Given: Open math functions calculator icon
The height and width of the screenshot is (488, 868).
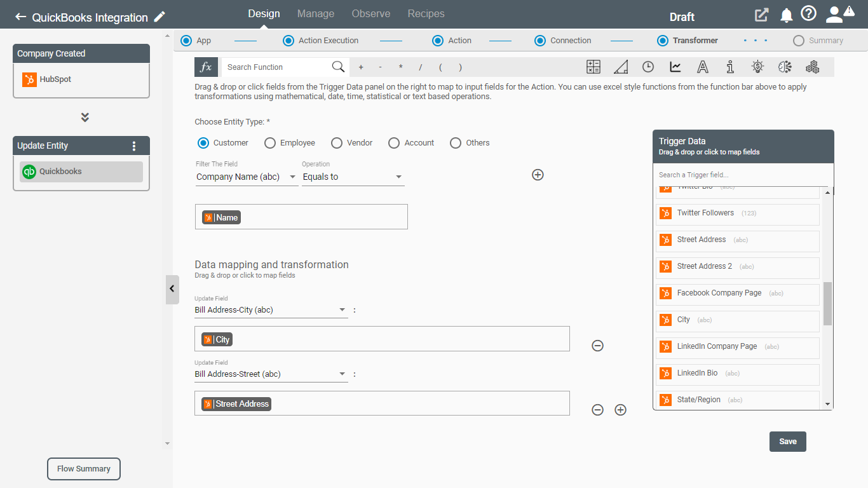Looking at the screenshot, I should point(593,67).
